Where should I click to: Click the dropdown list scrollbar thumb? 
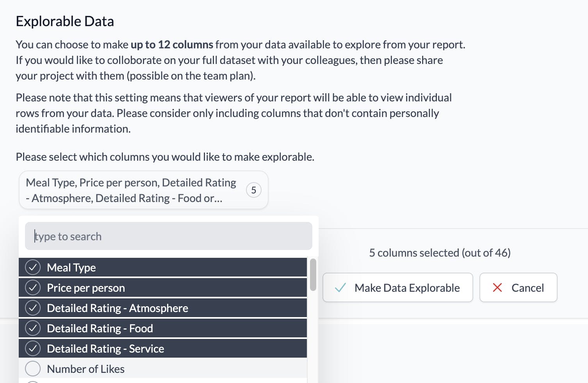pyautogui.click(x=313, y=275)
